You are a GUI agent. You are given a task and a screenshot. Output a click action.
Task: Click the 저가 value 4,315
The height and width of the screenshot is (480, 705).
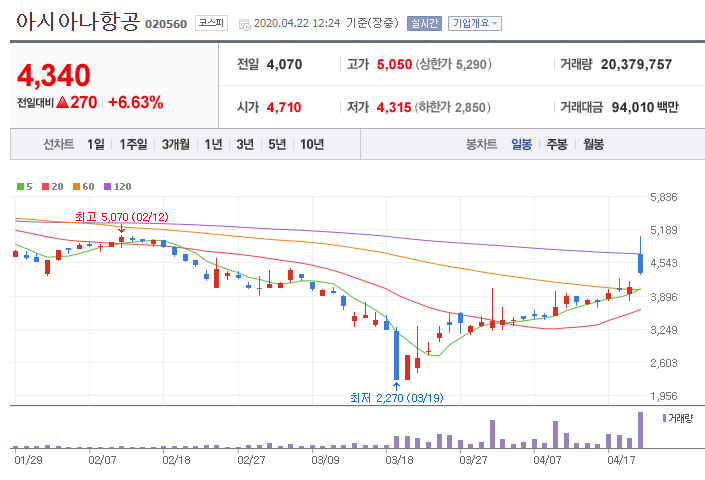394,107
